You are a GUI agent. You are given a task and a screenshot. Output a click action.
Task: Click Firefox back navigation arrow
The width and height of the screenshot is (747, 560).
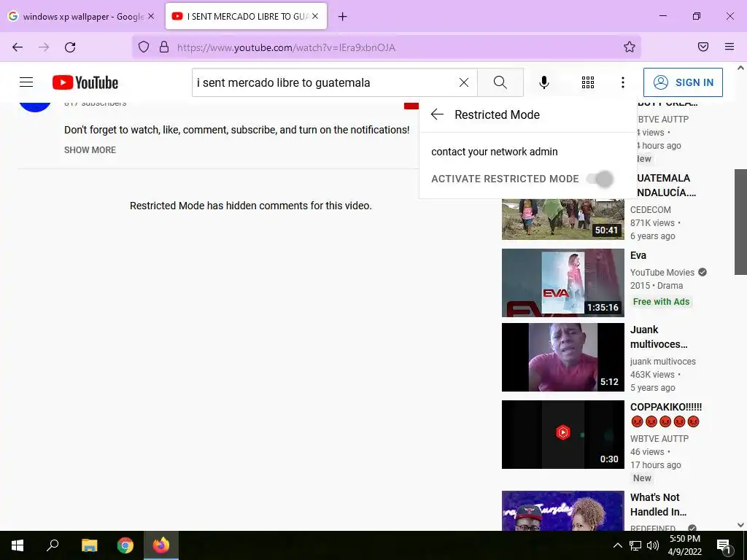tap(18, 47)
